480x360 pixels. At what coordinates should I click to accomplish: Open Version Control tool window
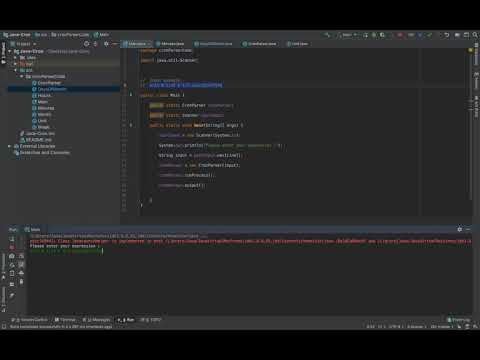29,320
